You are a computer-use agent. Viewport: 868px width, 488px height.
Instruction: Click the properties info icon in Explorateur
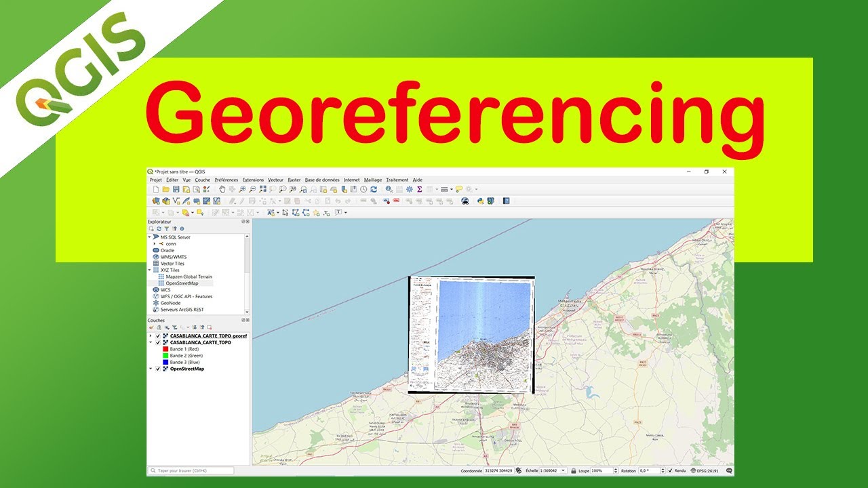pos(182,229)
